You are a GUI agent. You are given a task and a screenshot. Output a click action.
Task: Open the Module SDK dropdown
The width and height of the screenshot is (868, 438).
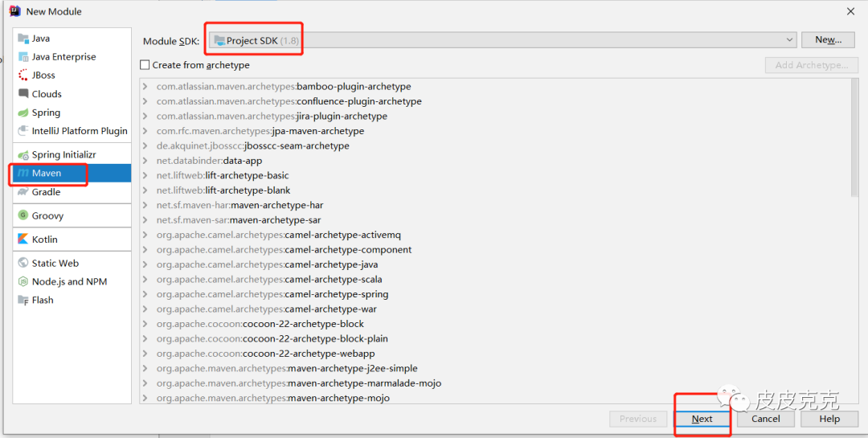tap(791, 40)
